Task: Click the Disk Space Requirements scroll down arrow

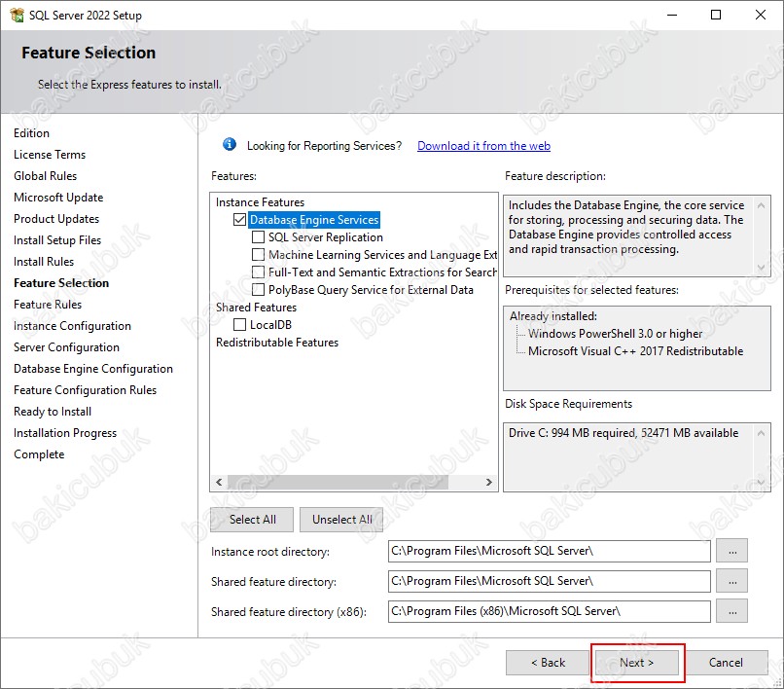Action: point(761,482)
